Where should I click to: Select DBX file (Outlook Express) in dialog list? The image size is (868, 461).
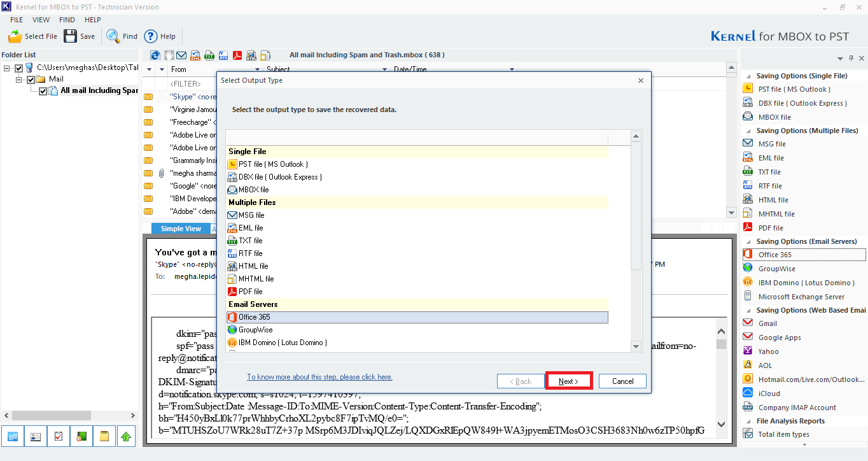(x=417, y=177)
